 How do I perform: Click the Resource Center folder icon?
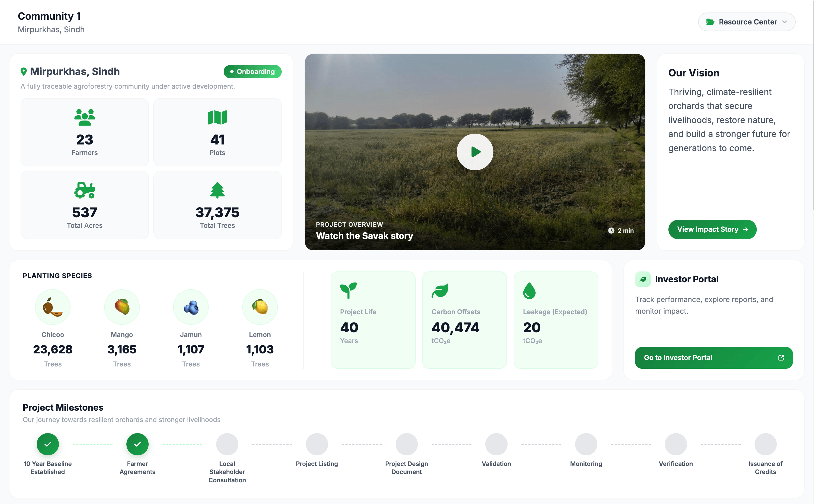pyautogui.click(x=710, y=22)
